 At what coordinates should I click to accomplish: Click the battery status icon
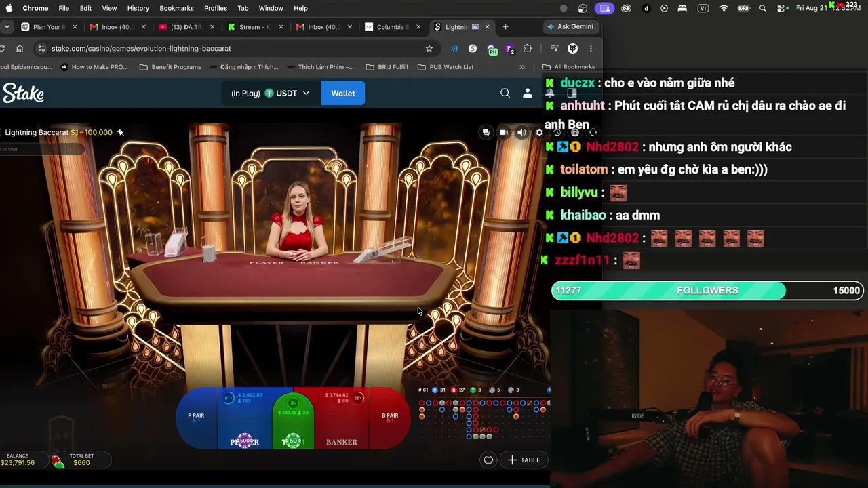point(744,8)
